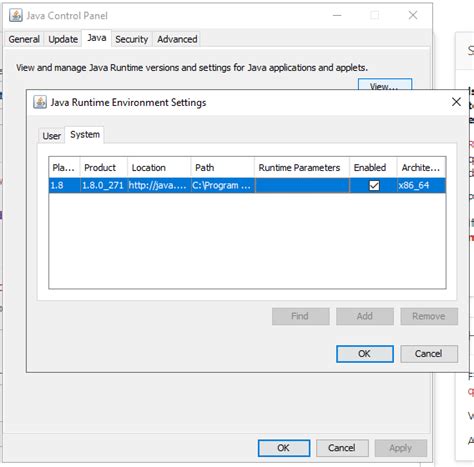474x467 pixels.
Task: Minimize the Java Control Panel window
Action: 337,15
